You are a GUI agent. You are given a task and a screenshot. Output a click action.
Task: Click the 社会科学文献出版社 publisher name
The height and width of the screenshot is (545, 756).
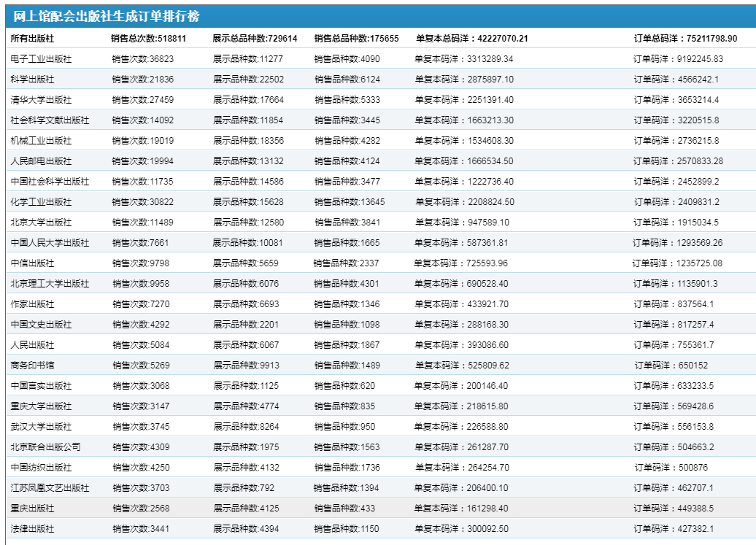tap(50, 120)
